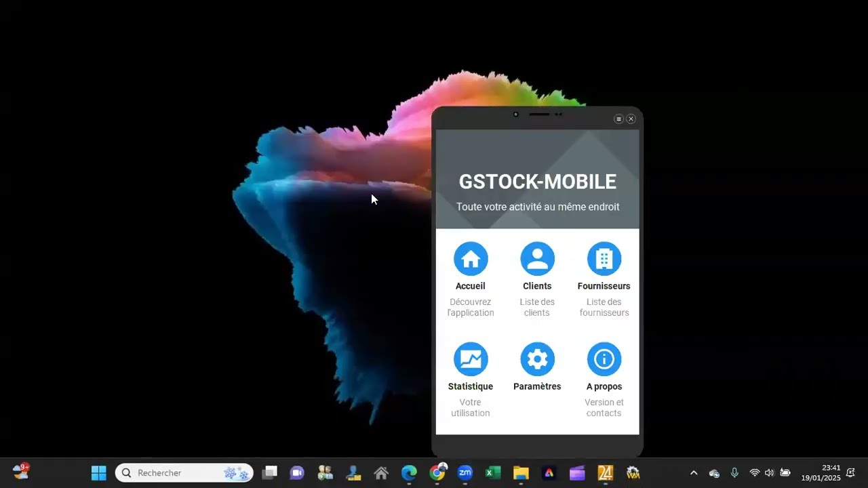868x488 pixels.
Task: Click 'Découvrez l'application' description text
Action: coord(471,307)
